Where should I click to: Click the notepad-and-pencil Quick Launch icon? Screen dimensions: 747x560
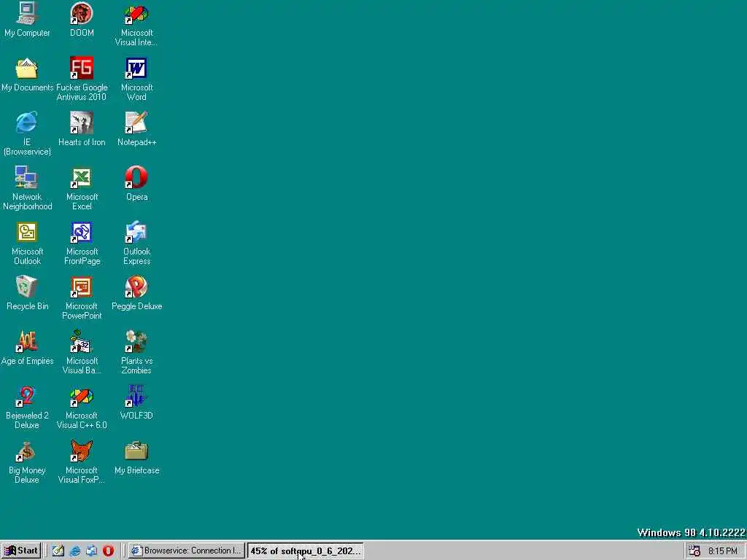pos(58,551)
